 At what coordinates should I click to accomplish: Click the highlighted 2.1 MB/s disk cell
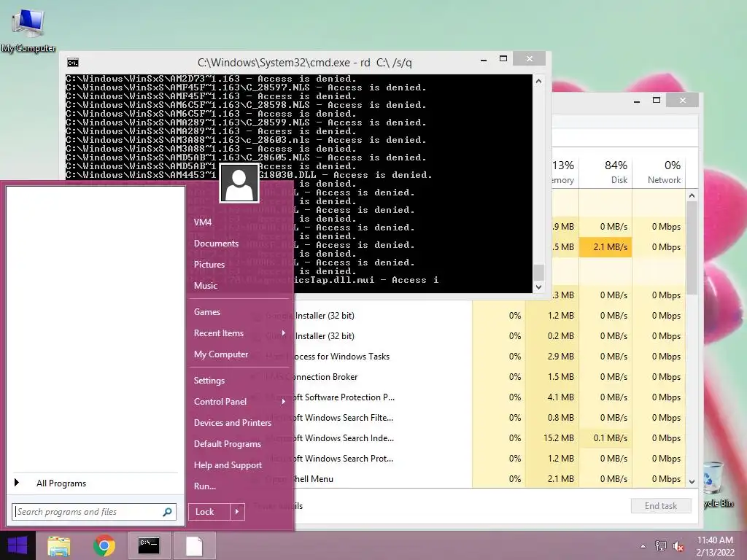click(605, 247)
